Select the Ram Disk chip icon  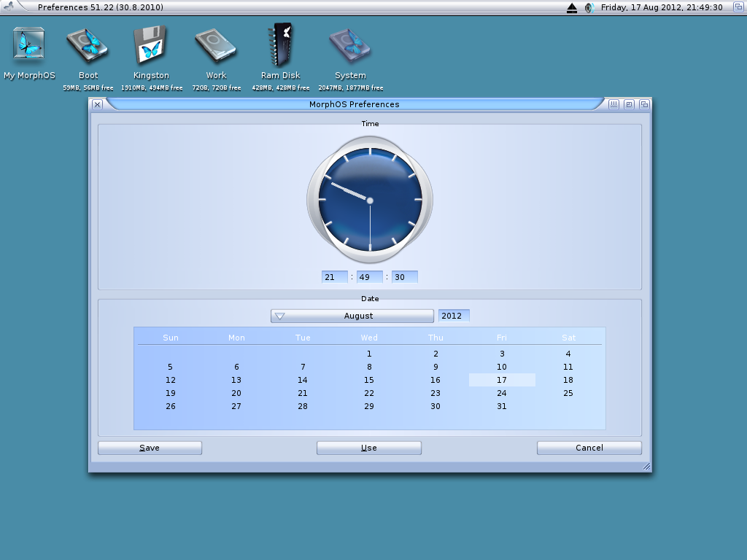pyautogui.click(x=280, y=44)
